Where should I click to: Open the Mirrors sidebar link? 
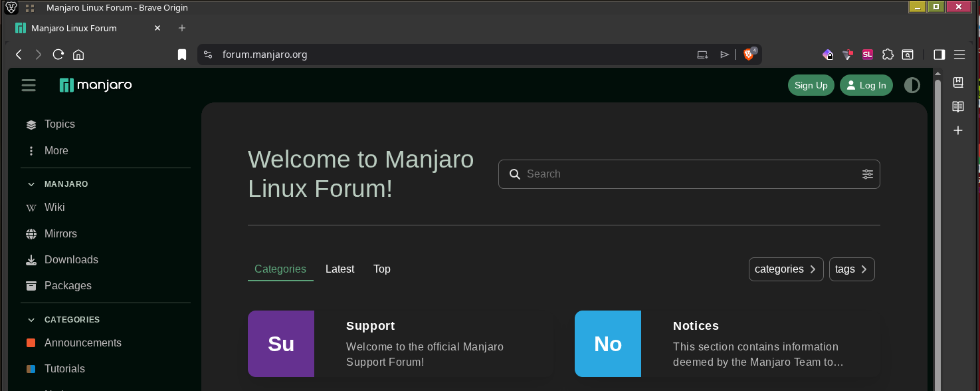point(60,234)
